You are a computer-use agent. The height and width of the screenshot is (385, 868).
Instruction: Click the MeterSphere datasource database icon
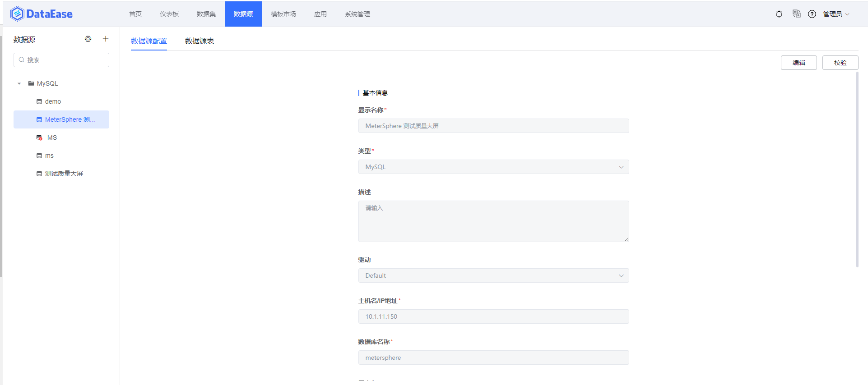click(39, 119)
